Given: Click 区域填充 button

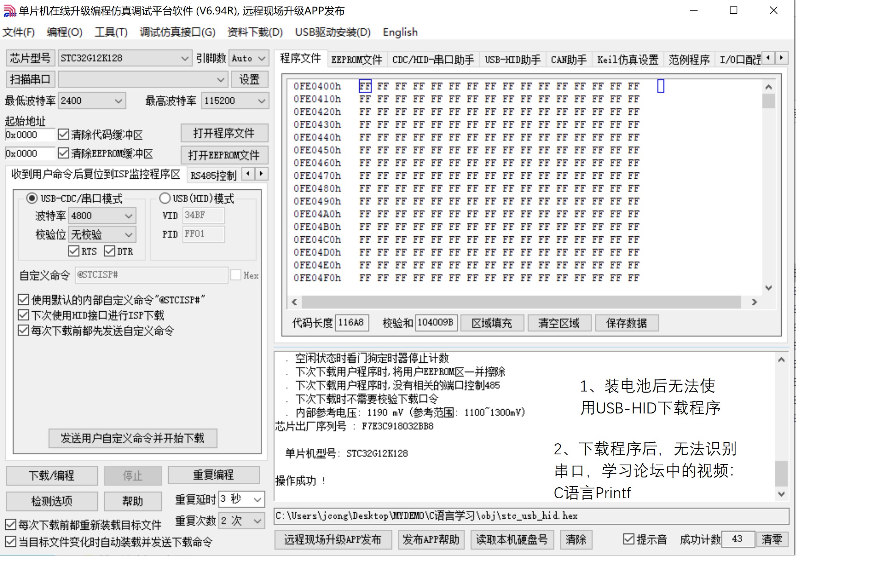Looking at the screenshot, I should (x=492, y=323).
